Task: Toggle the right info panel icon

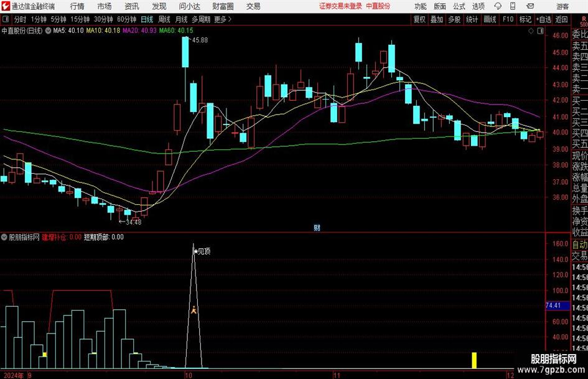Action: 540,31
